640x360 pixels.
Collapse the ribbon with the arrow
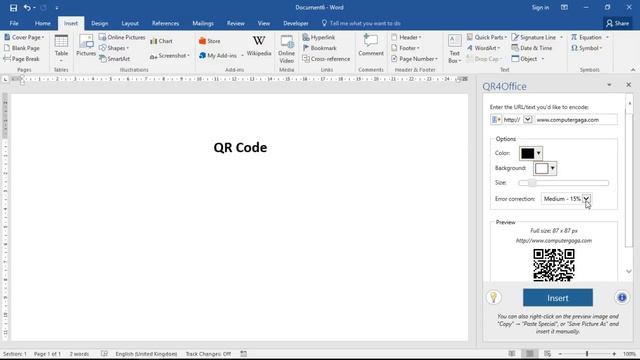click(x=633, y=70)
